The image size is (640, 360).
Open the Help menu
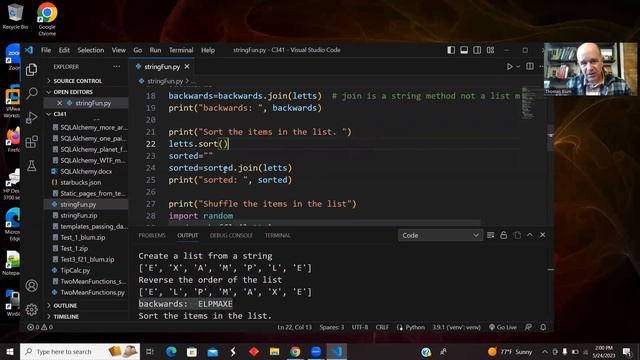[208, 50]
